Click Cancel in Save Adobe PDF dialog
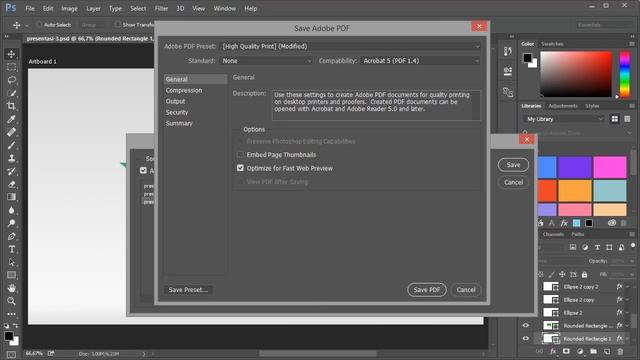Image resolution: width=640 pixels, height=360 pixels. pos(466,290)
